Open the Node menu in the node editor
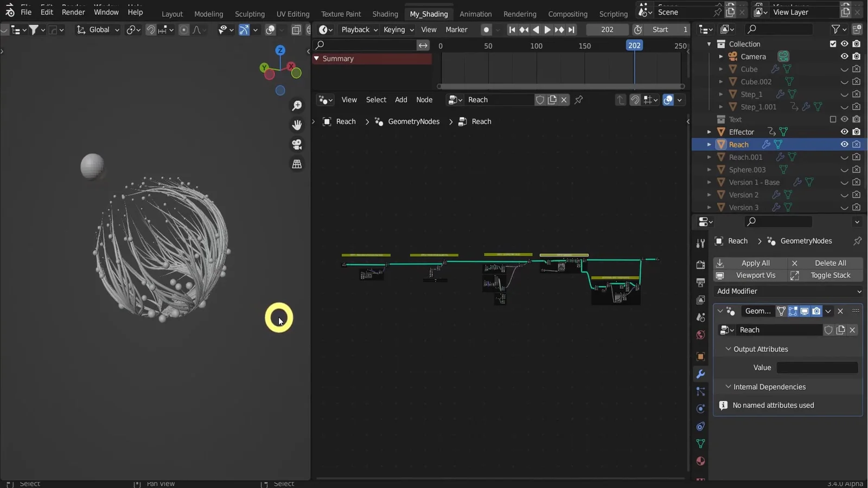The width and height of the screenshot is (868, 488). point(424,100)
